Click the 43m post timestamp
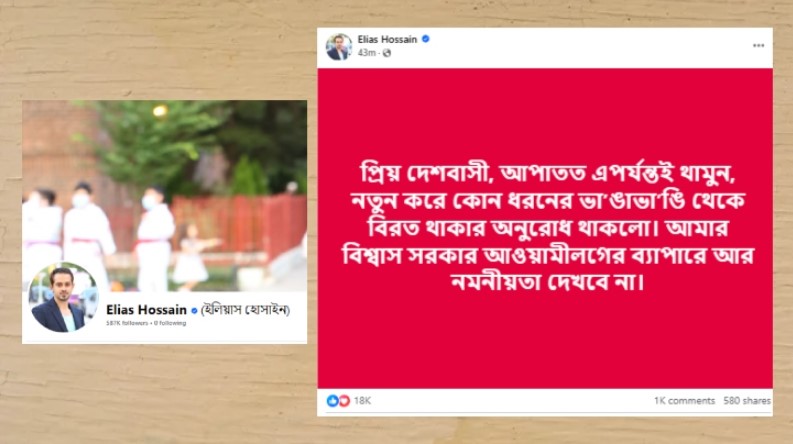 pos(367,53)
